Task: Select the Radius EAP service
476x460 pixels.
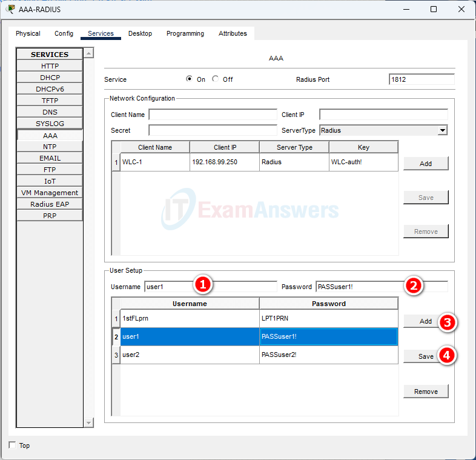Action: click(x=50, y=204)
